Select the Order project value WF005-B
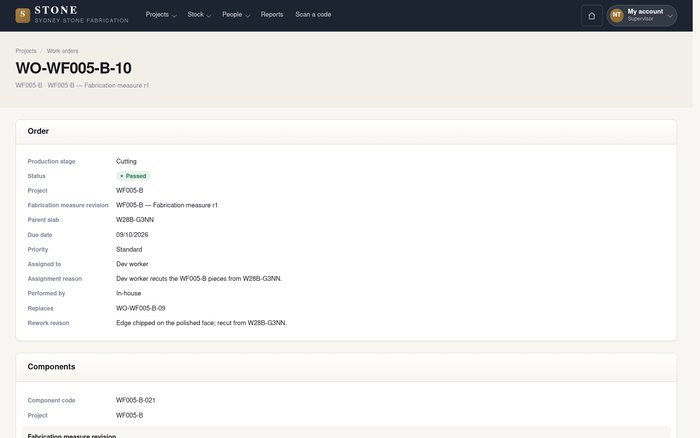Viewport: 700px width, 438px height. [x=129, y=191]
